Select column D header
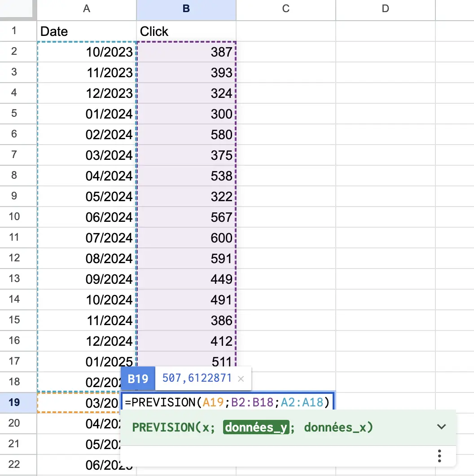Image resolution: width=474 pixels, height=476 pixels. [385, 10]
